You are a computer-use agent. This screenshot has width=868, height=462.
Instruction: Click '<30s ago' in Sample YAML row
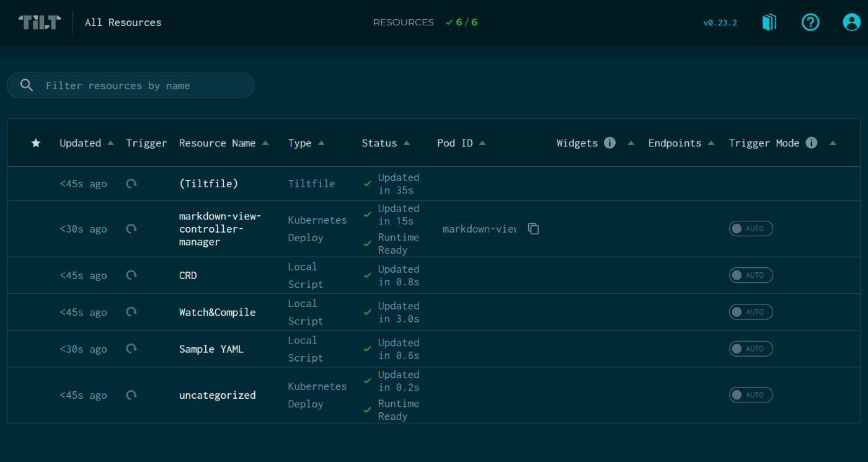point(83,349)
